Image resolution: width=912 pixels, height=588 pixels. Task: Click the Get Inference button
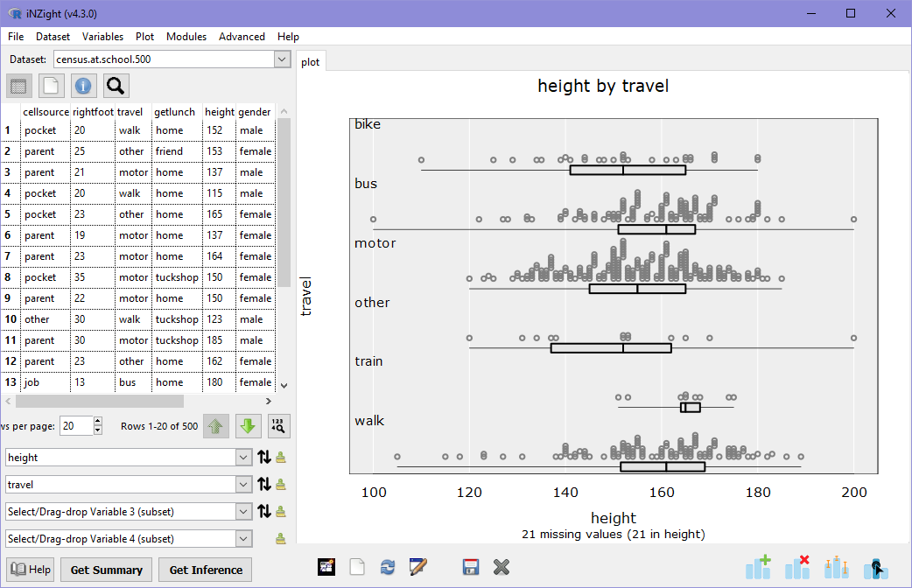pos(206,570)
